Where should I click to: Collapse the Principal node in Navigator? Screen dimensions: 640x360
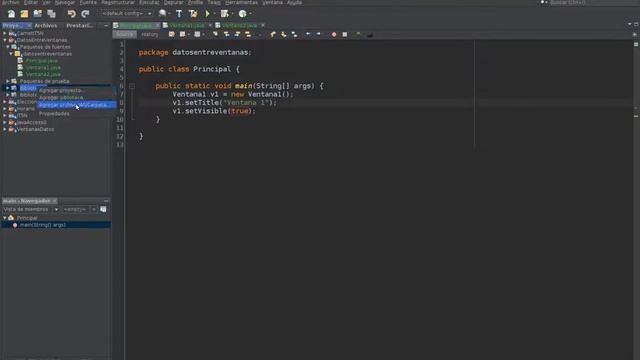5,218
